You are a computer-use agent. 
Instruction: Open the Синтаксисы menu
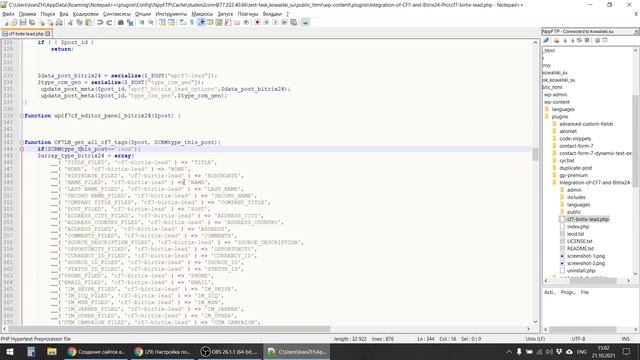(117, 14)
